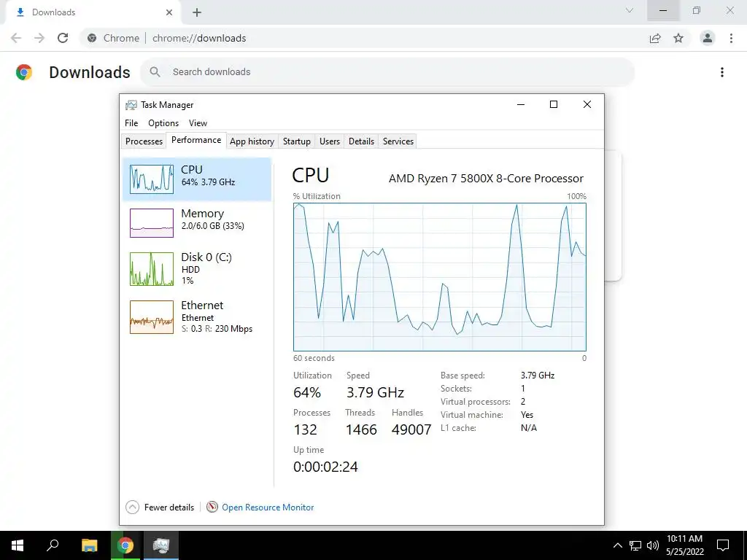Switch to the Startup tab

(x=296, y=141)
